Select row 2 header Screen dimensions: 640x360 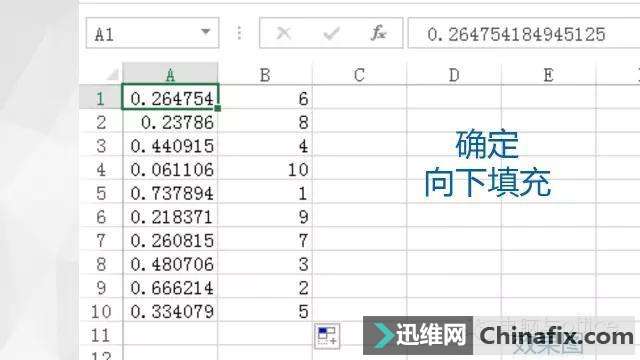tap(100, 121)
